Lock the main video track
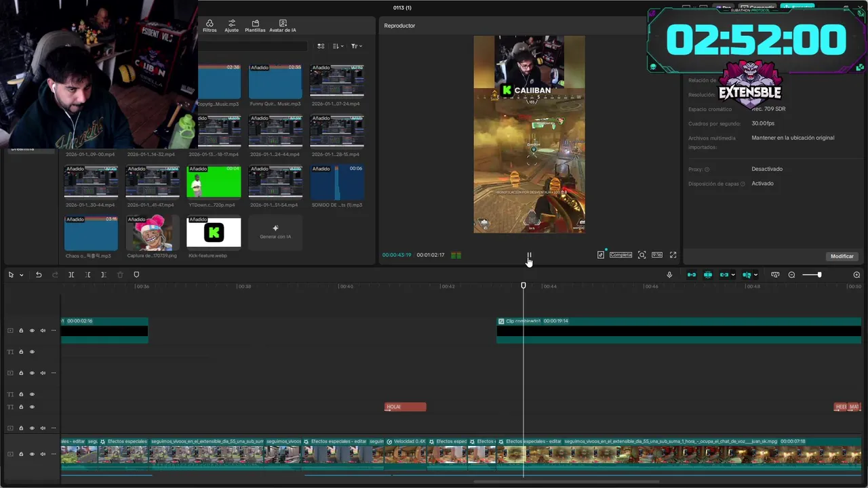Image resolution: width=868 pixels, height=488 pixels. pos(21,454)
